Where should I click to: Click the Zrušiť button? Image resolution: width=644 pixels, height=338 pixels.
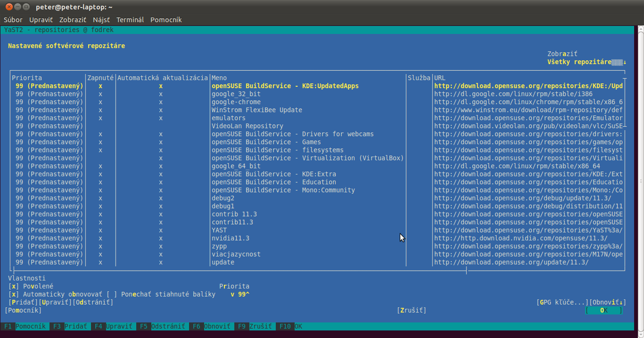coord(412,310)
